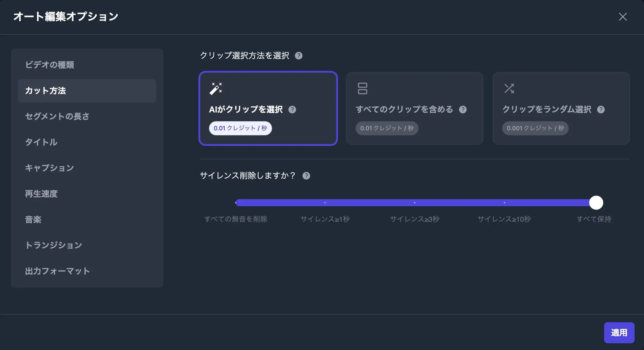Viewport: 644px width, 350px height.
Task: Click the silence removal slider handle
Action: [596, 202]
